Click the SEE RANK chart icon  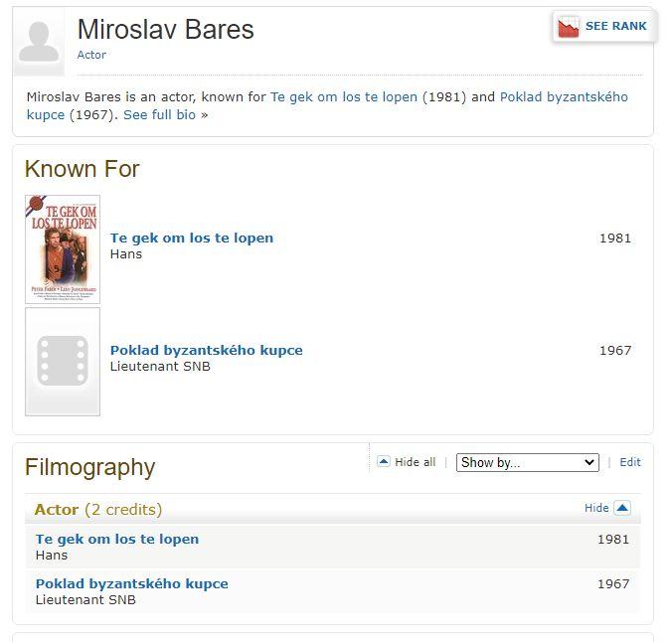(x=569, y=27)
